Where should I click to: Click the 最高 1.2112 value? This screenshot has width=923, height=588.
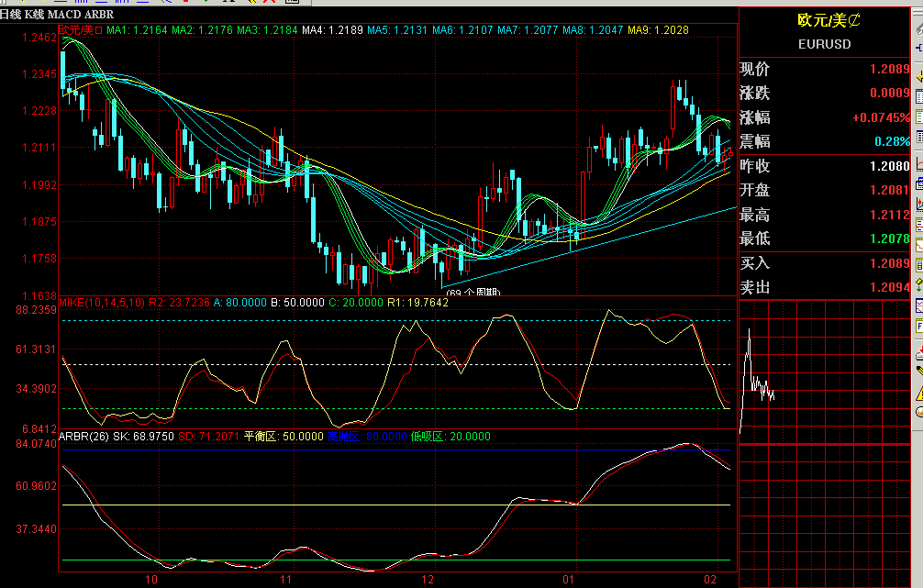[889, 215]
